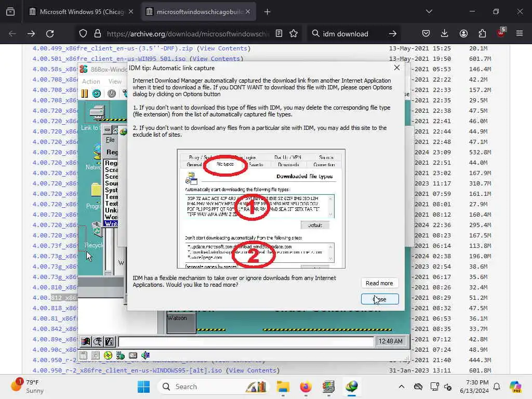This screenshot has height=399, width=532.
Task: Click the second floppy drive icon in 86Box status bar
Action: tap(96, 355)
